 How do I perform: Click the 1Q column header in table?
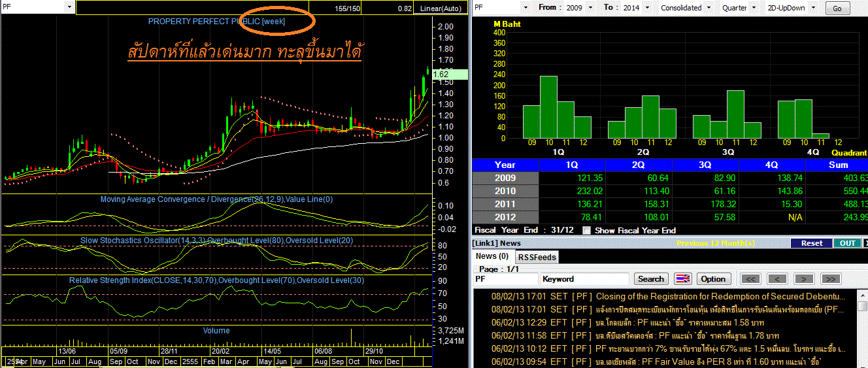point(571,165)
